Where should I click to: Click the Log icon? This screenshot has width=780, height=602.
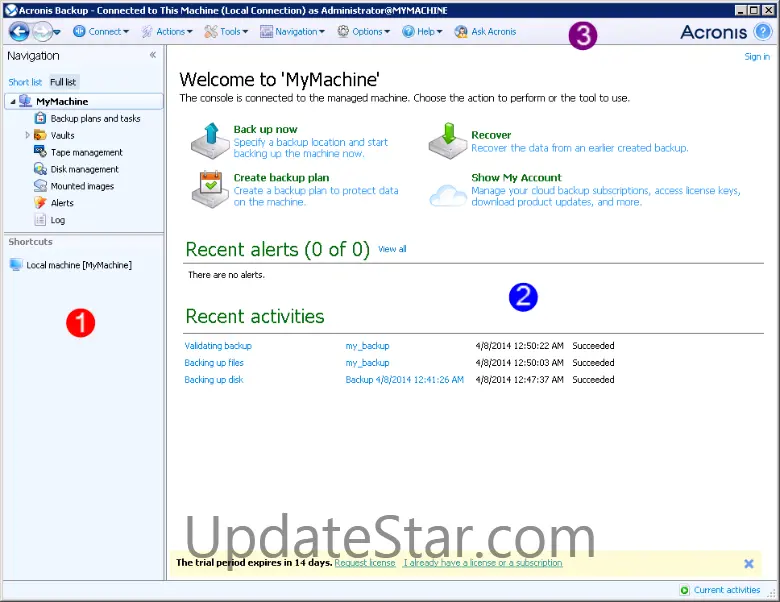40,219
